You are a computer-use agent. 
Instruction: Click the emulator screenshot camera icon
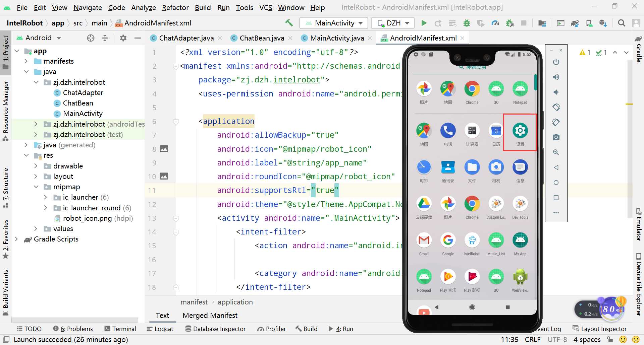[556, 137]
